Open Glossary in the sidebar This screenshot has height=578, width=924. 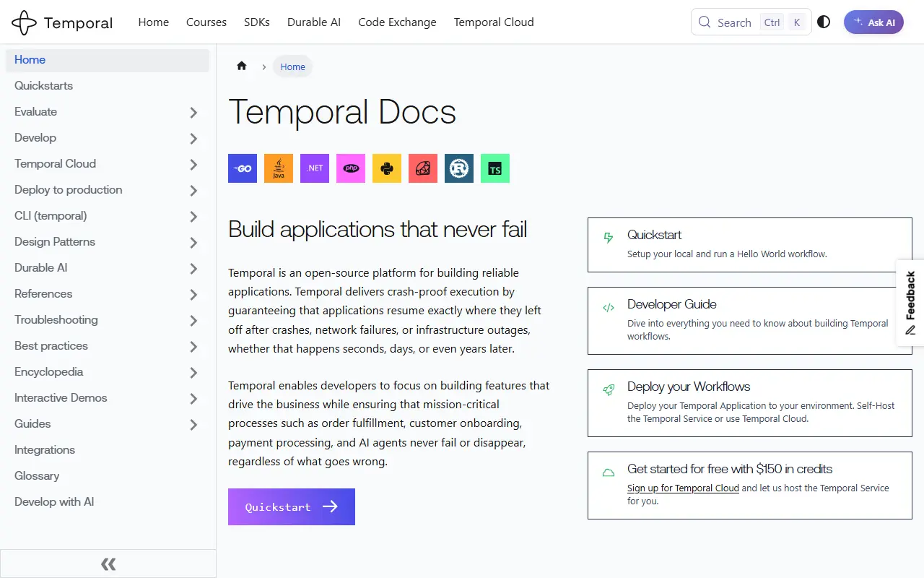(108, 475)
